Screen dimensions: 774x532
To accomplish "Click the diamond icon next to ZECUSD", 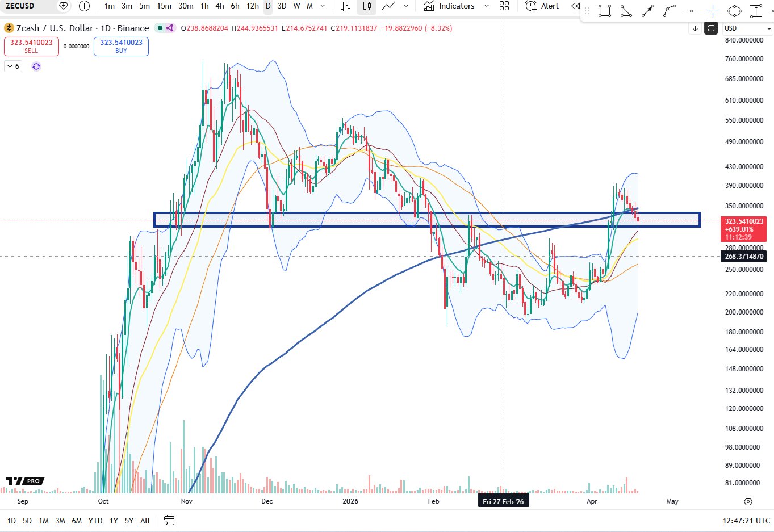I will tap(64, 6).
